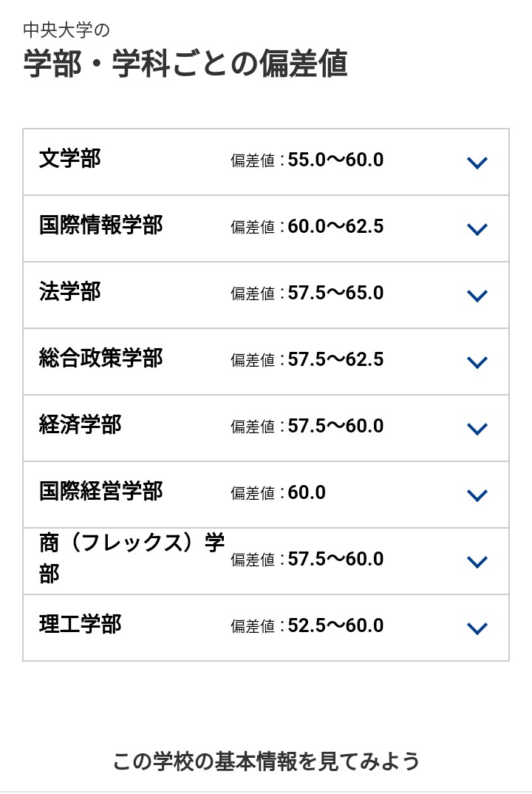Open the 商（フレックス）学部 chevron icon
This screenshot has height=794, width=532.
point(477,562)
